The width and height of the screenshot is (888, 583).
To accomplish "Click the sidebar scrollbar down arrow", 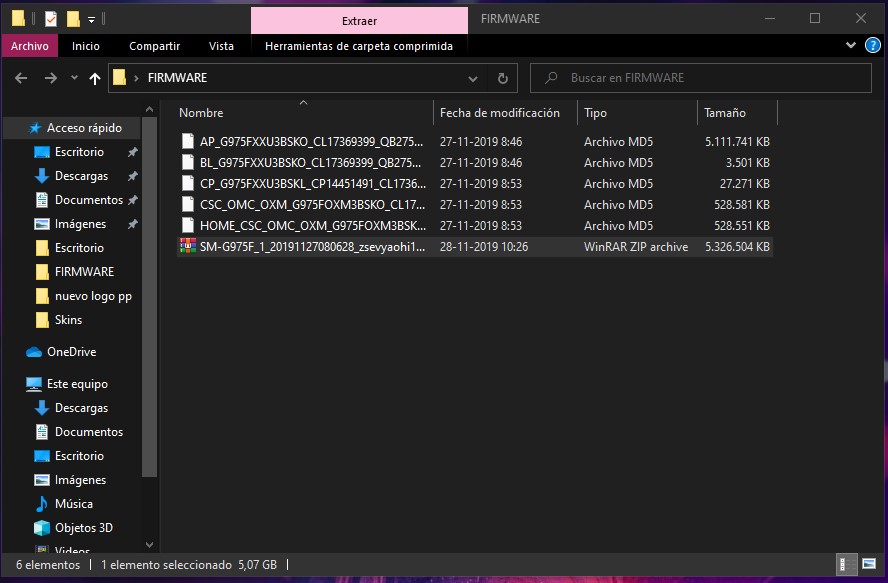I will click(150, 545).
